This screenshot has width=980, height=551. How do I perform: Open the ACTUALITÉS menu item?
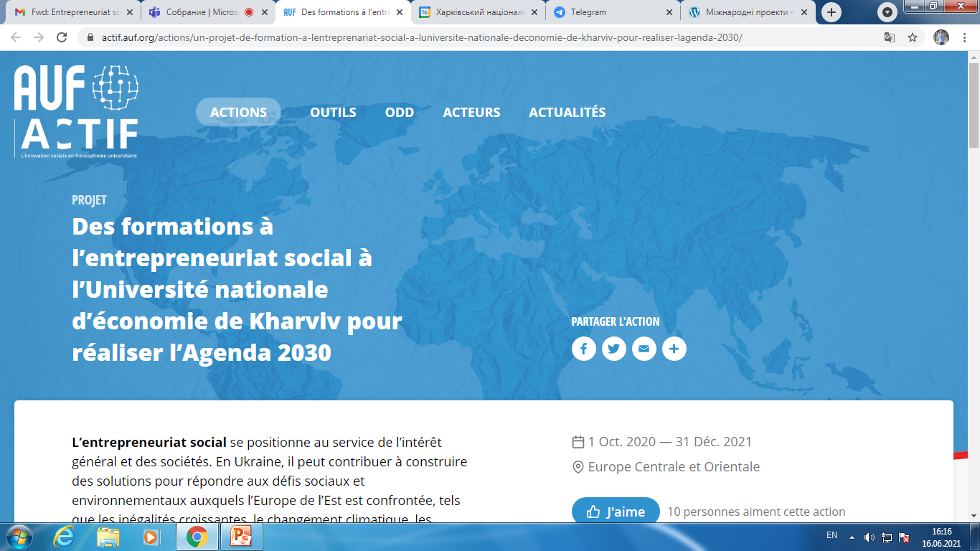point(567,112)
